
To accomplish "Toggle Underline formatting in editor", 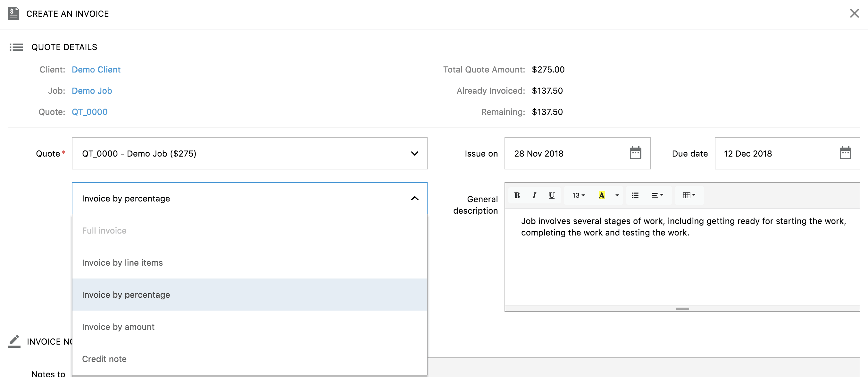I will point(552,195).
